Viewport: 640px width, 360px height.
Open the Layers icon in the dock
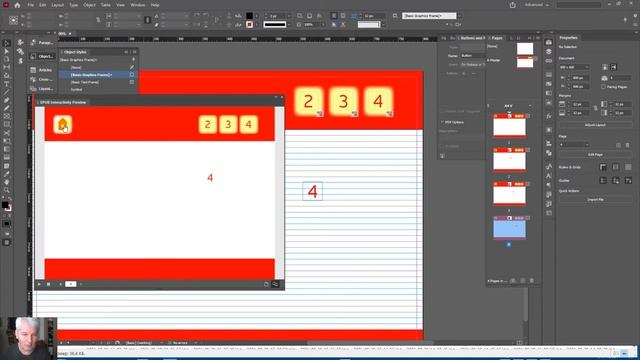(549, 52)
